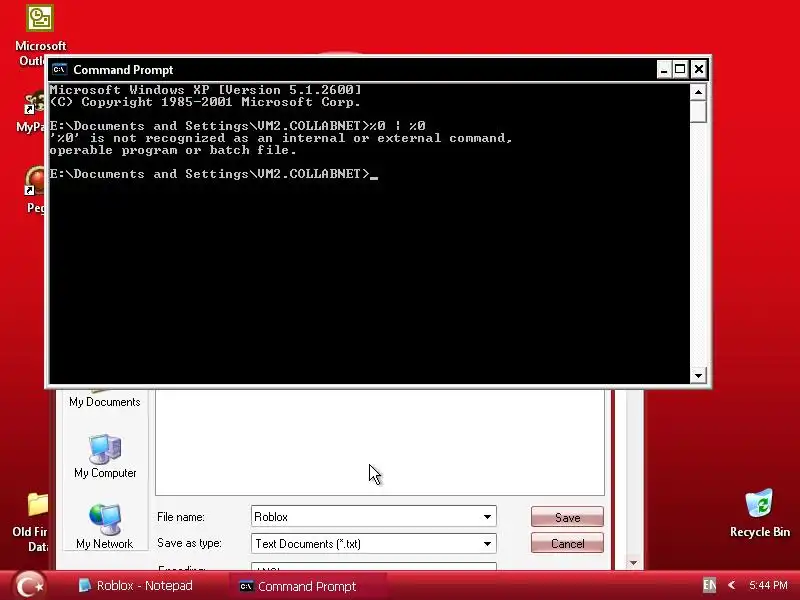Click the Command Prompt scrollbar thumb
The height and width of the screenshot is (600, 800).
tap(698, 111)
